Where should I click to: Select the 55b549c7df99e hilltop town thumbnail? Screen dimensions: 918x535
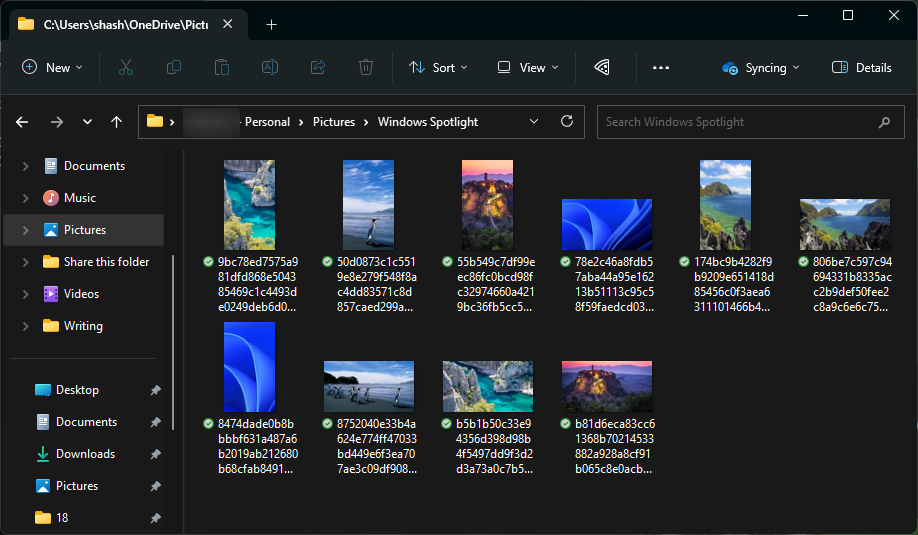click(487, 205)
